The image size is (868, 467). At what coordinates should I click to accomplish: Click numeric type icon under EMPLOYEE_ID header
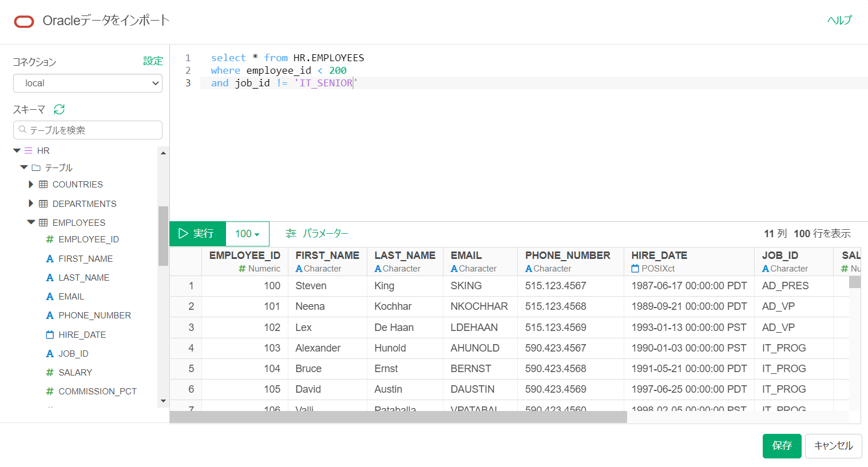242,269
